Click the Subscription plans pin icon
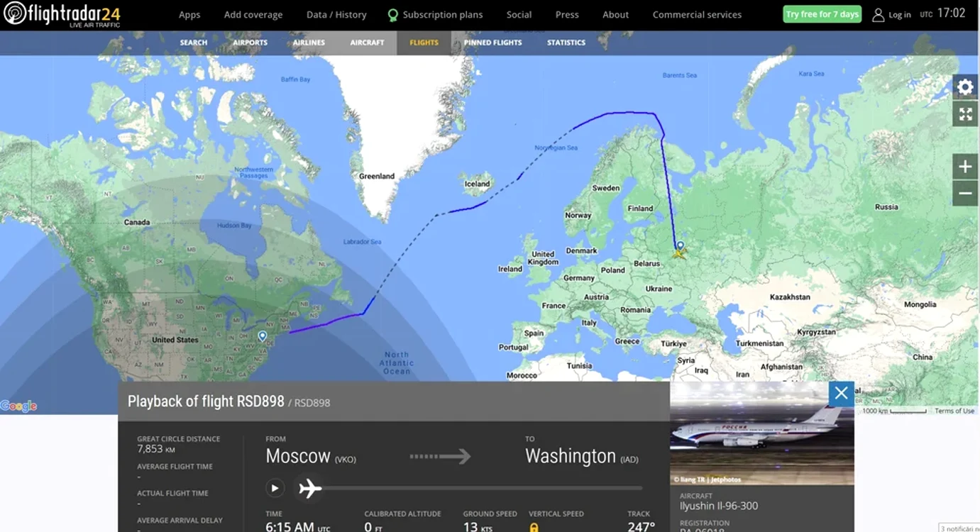Viewport: 980px width, 532px height. coord(392,15)
